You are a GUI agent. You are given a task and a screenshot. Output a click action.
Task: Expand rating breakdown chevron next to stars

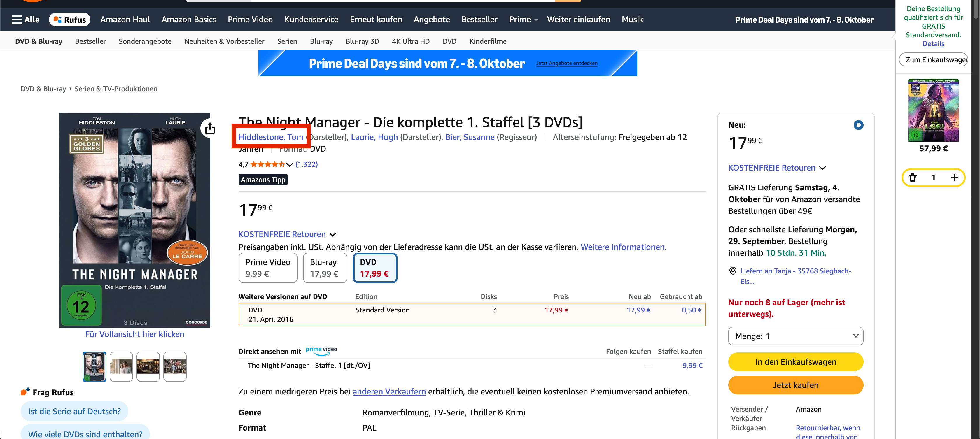click(x=290, y=165)
